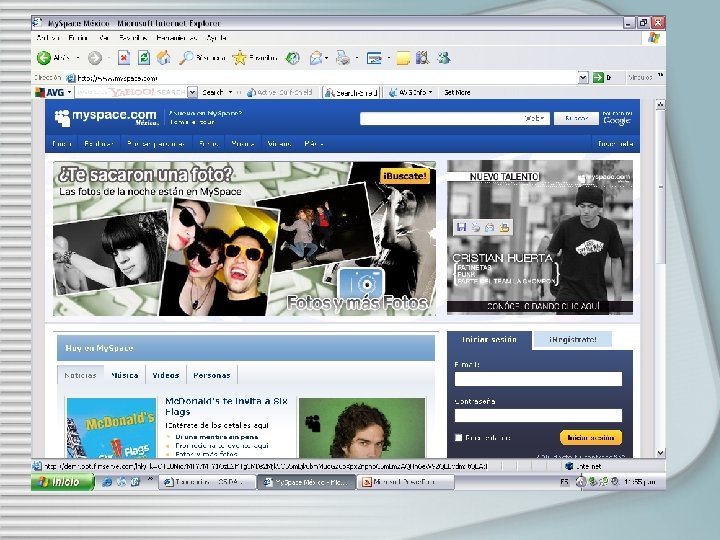Viewport: 720px width, 540px height.
Task: Switch to Microsoft PowerPoint in the taskbar
Action: coord(406,482)
